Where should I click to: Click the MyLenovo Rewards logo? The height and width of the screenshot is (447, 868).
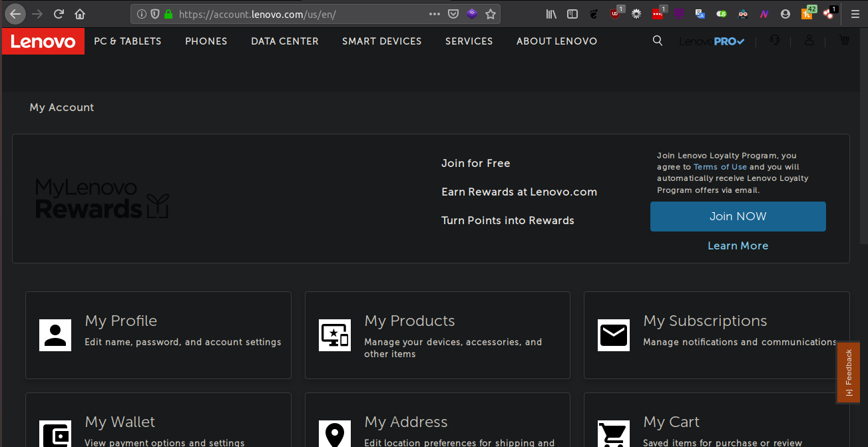[102, 199]
